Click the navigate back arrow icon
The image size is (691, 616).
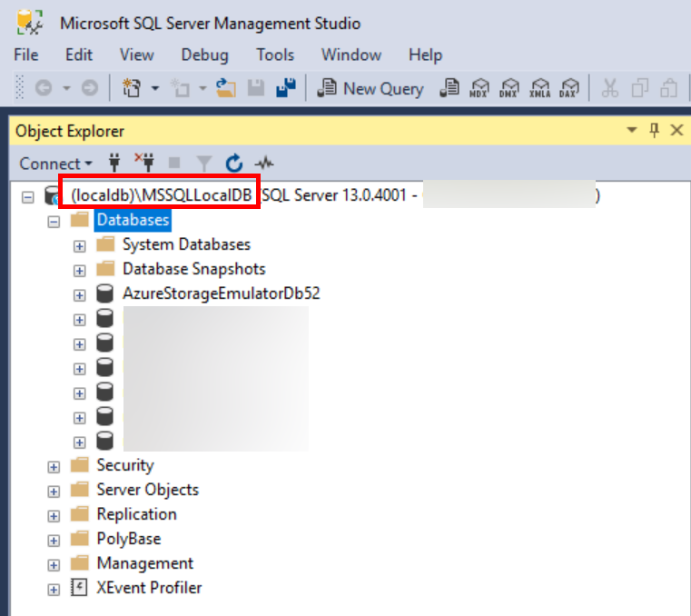coord(44,88)
